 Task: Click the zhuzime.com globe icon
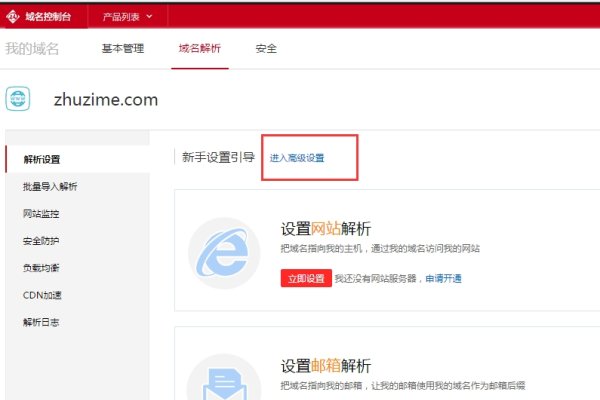pos(18,99)
